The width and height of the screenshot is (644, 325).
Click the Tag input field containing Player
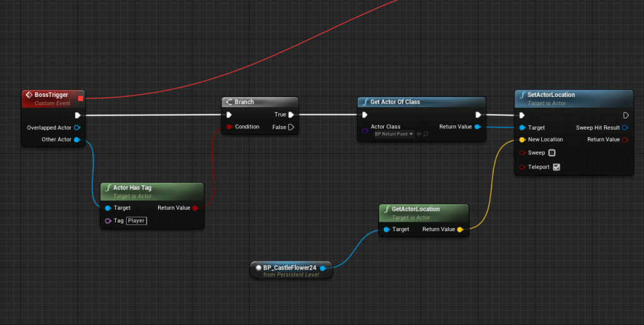point(136,220)
